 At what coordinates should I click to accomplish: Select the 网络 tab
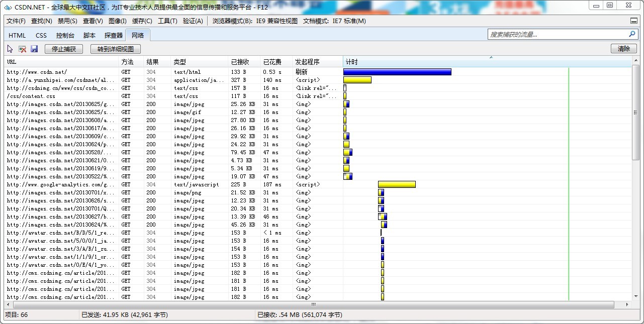(138, 35)
